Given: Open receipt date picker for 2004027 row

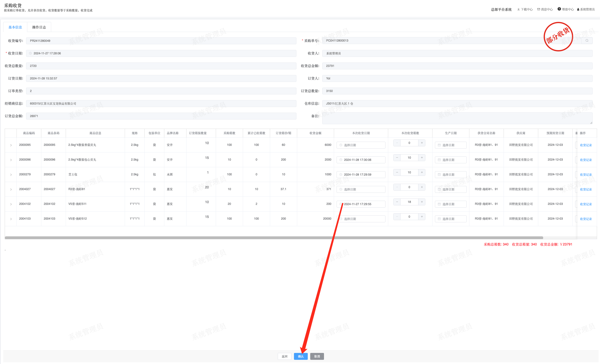Looking at the screenshot, I should (361, 189).
